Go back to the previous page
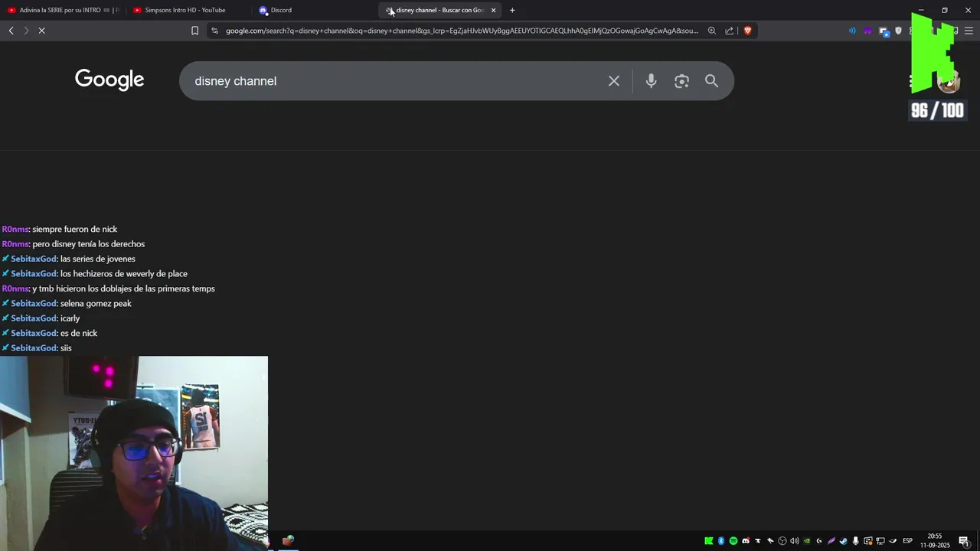 11,31
